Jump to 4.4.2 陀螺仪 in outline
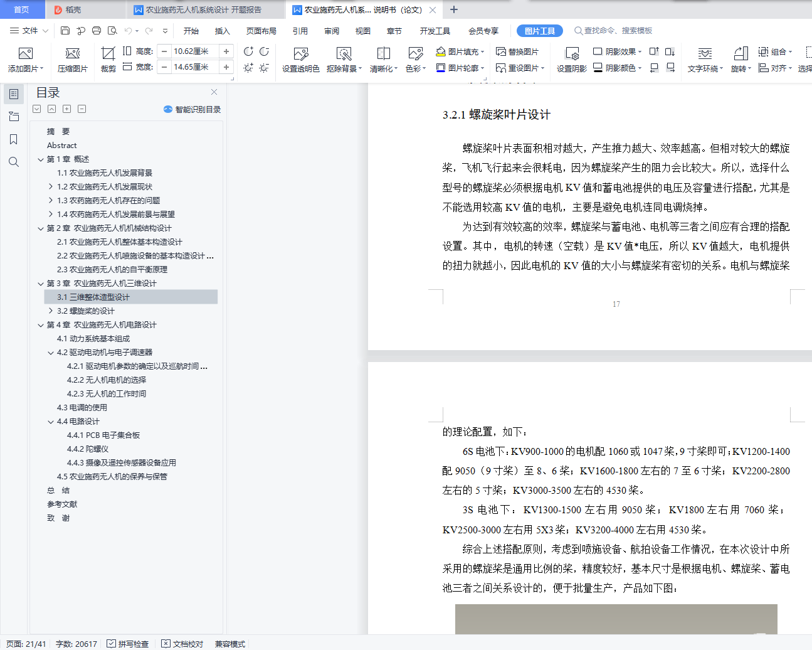 88,449
